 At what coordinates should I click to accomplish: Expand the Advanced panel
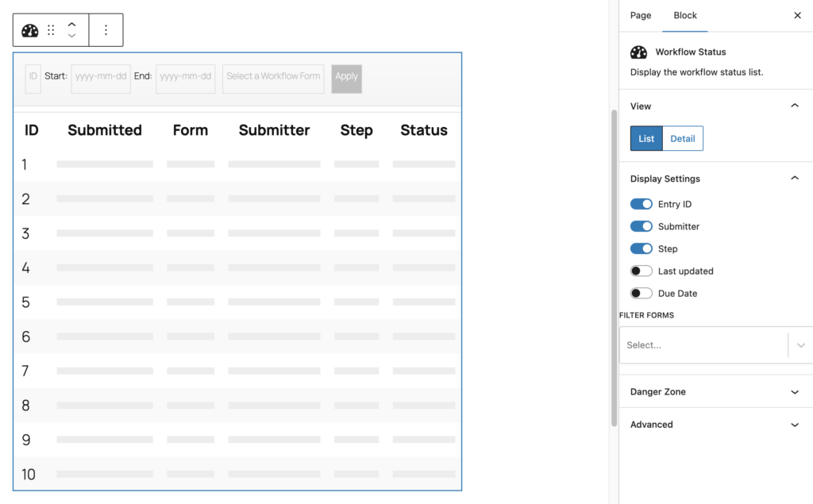pyautogui.click(x=715, y=424)
